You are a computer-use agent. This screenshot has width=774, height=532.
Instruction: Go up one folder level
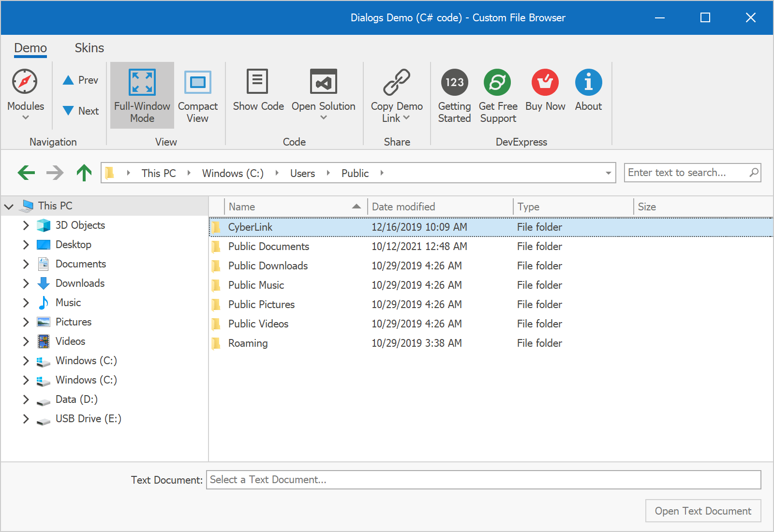point(84,173)
